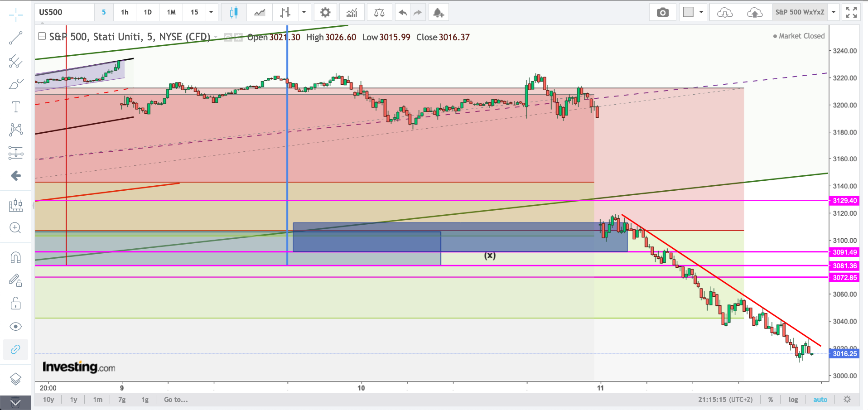
Task: Select bar chart style
Action: coord(285,12)
